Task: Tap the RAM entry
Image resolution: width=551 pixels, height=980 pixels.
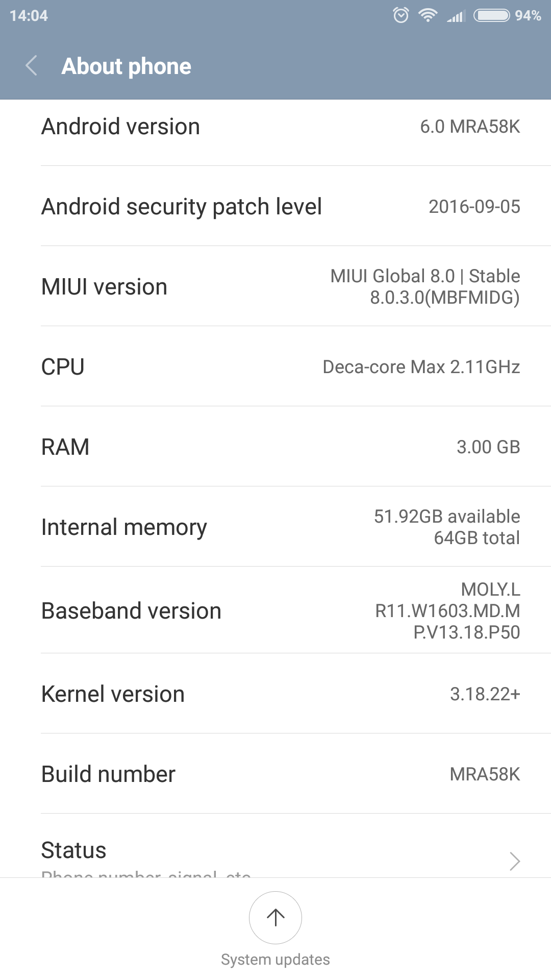Action: [275, 447]
